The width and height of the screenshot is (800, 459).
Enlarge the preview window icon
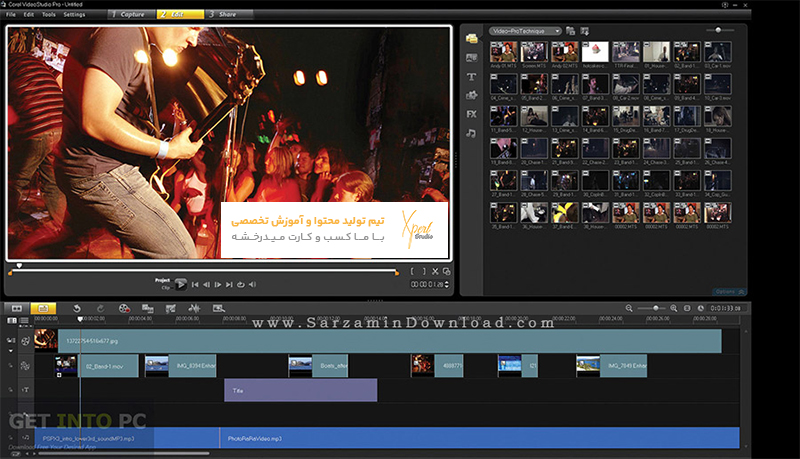click(446, 271)
